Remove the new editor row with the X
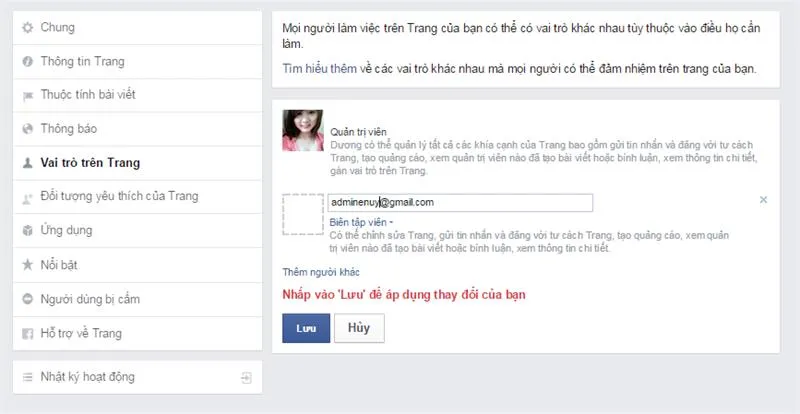The height and width of the screenshot is (414, 800). [763, 201]
